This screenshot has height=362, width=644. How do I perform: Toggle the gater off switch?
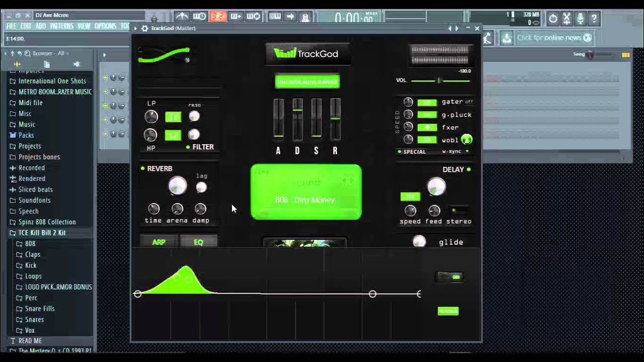coord(469,102)
